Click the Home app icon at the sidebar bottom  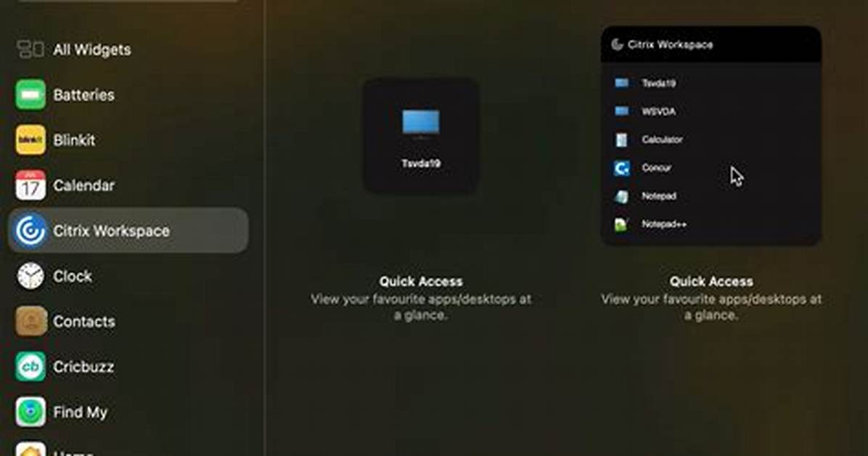tap(30, 449)
